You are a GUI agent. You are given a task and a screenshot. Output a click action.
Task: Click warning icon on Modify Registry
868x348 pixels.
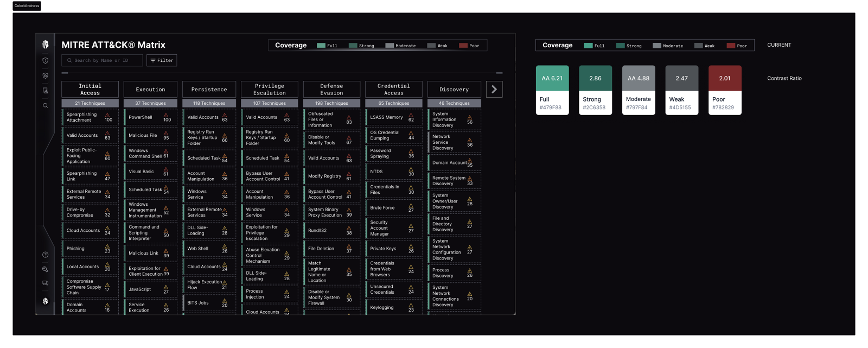(349, 174)
